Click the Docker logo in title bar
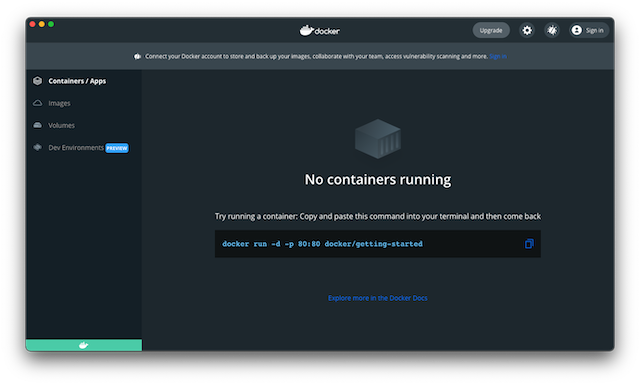 (320, 31)
